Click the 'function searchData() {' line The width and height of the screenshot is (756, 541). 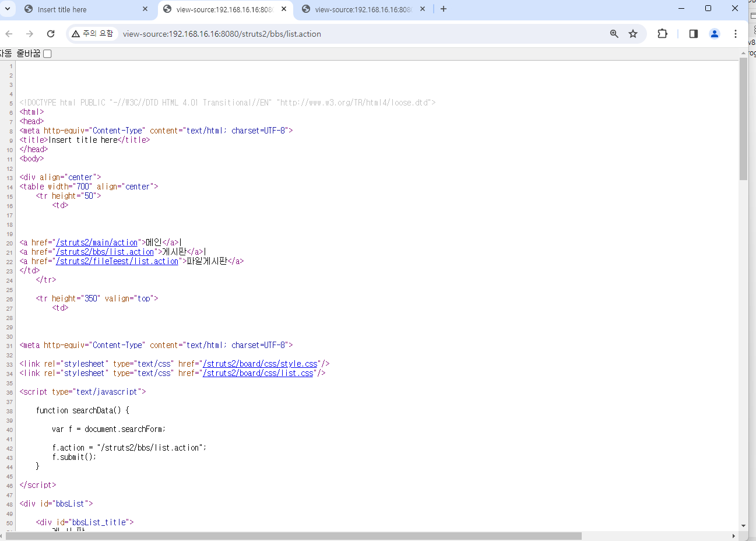tap(83, 410)
